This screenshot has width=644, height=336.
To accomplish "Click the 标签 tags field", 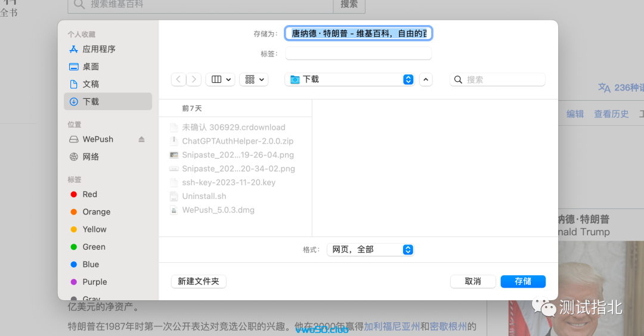I will tap(358, 54).
